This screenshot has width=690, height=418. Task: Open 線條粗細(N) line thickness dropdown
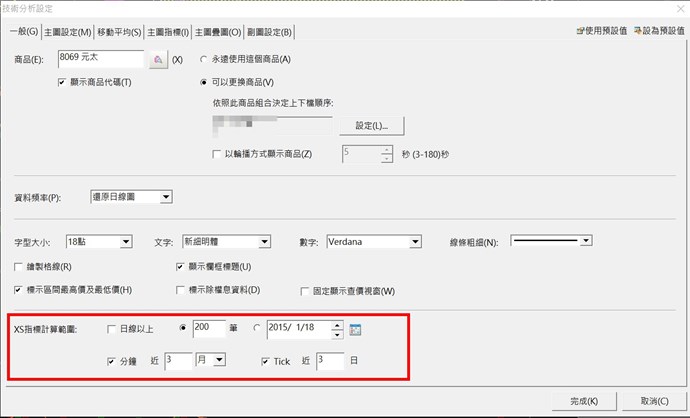tap(551, 240)
